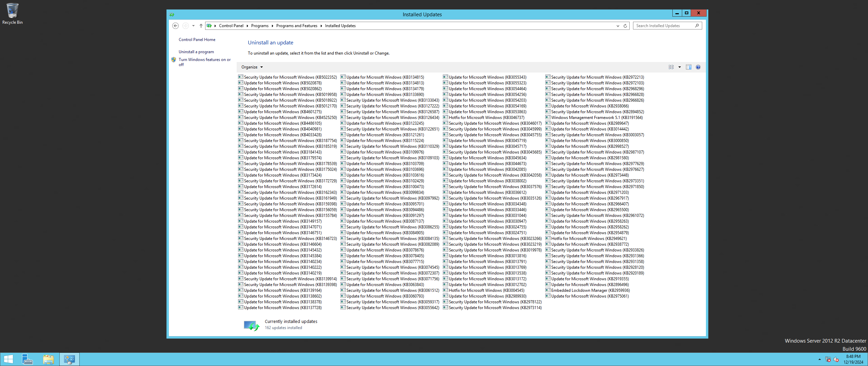
Task: Refresh the Installed Updates address bar
Action: pos(625,26)
